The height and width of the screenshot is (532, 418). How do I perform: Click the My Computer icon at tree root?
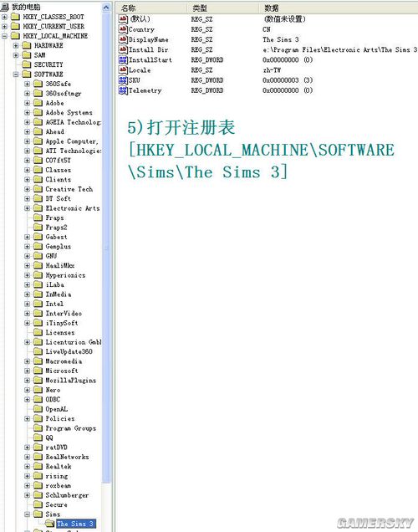tap(5, 7)
